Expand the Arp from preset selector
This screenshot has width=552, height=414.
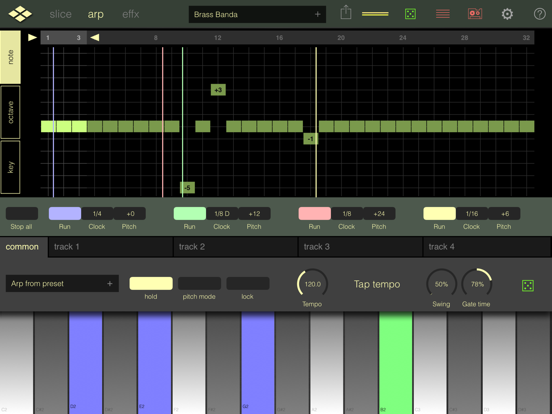pos(62,284)
